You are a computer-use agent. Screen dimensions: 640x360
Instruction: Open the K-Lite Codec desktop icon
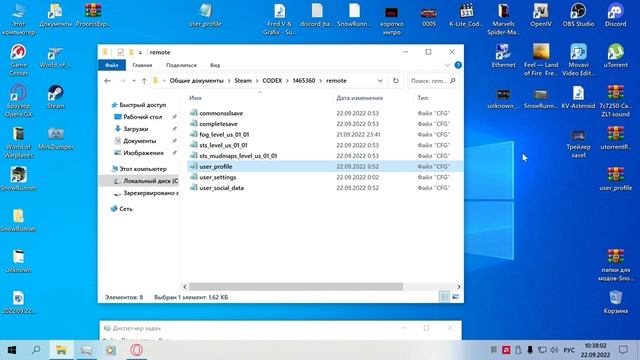(466, 15)
